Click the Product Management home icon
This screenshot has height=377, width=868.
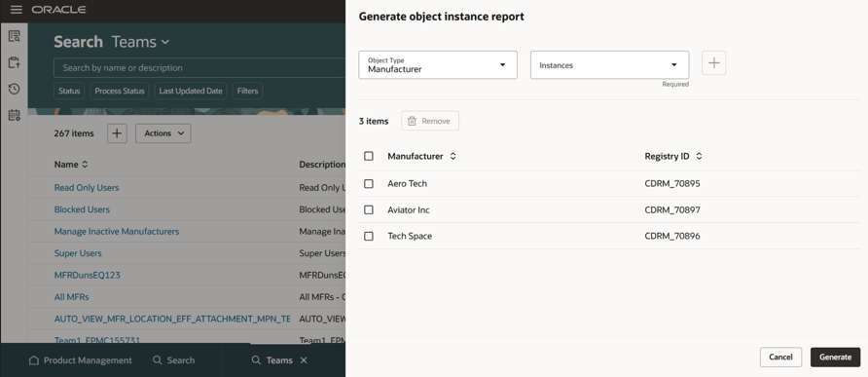click(x=34, y=360)
